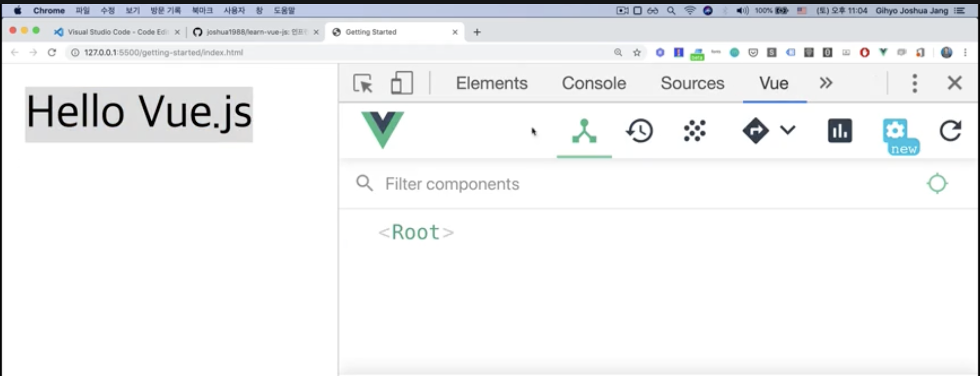Bookmark this page with the star icon
The image size is (980, 376).
pyautogui.click(x=637, y=52)
